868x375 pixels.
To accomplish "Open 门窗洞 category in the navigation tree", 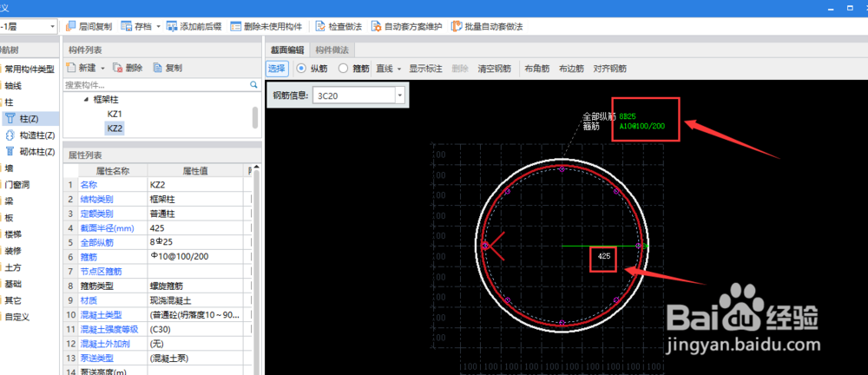I will pyautogui.click(x=16, y=184).
